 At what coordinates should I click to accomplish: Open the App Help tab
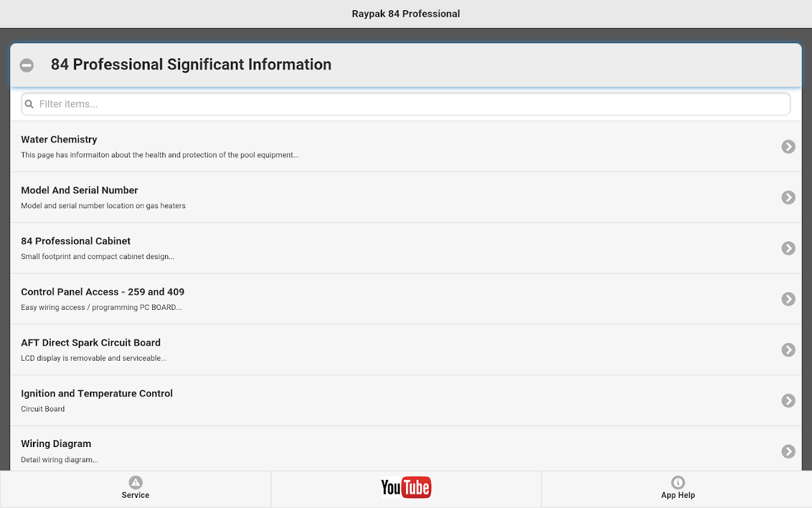[678, 489]
